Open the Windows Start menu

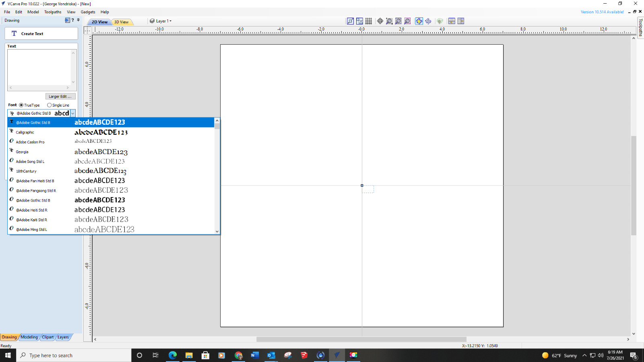click(x=8, y=355)
